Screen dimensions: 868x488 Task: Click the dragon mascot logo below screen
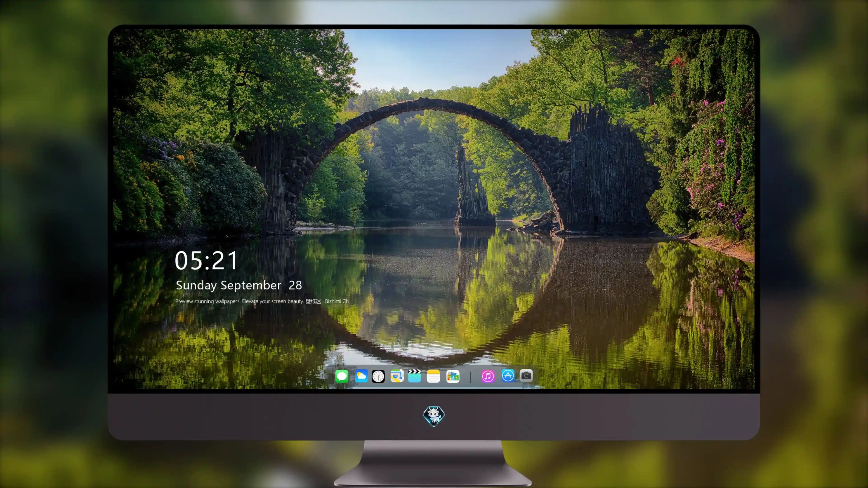point(434,416)
